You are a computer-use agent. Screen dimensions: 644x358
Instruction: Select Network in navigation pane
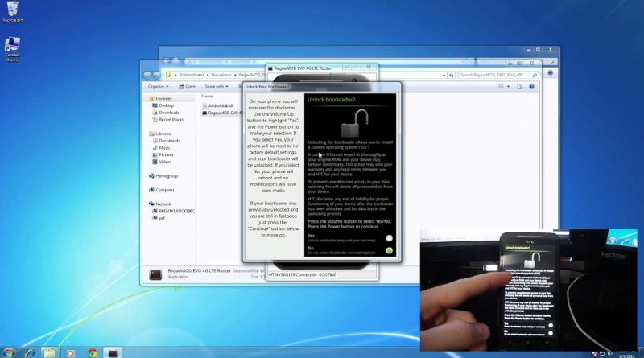pos(163,204)
